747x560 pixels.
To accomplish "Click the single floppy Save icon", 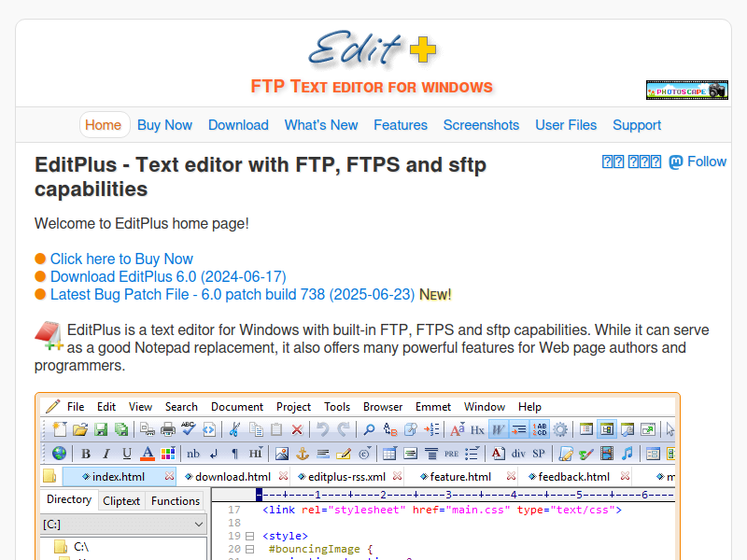I will 101,429.
